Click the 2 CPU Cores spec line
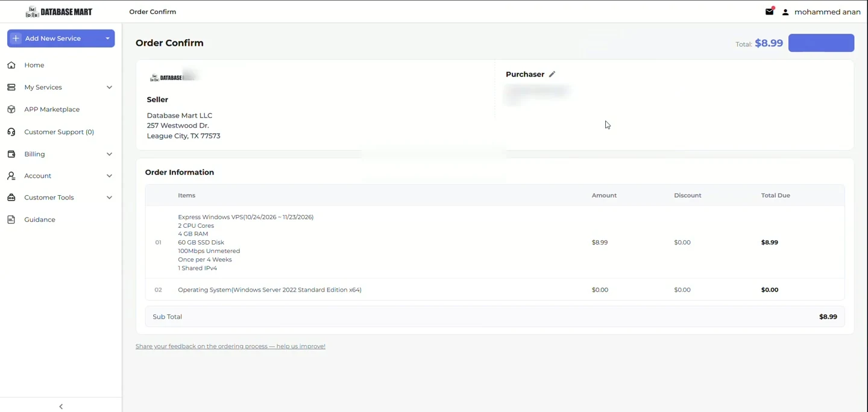This screenshot has height=412, width=868. pos(196,226)
